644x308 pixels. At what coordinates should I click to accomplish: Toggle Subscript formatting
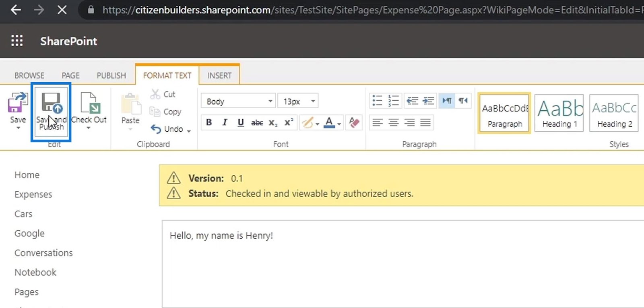(x=273, y=122)
